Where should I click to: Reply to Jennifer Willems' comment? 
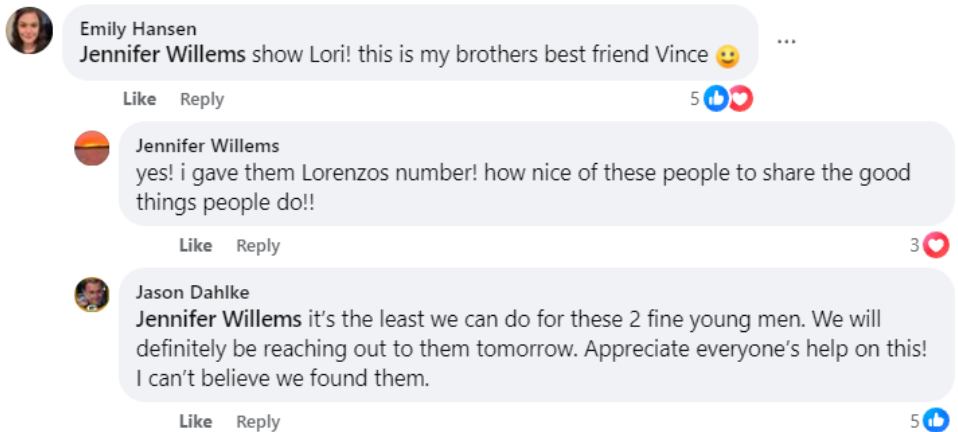click(x=258, y=246)
